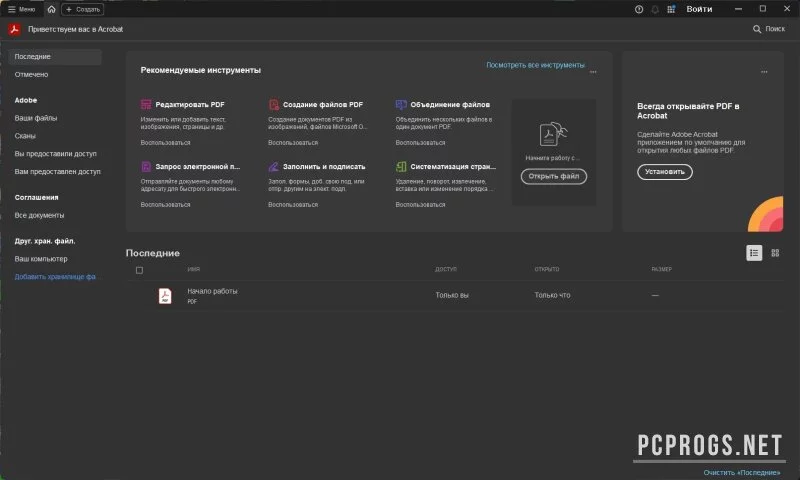
Task: Switch to list view icon
Action: (754, 253)
